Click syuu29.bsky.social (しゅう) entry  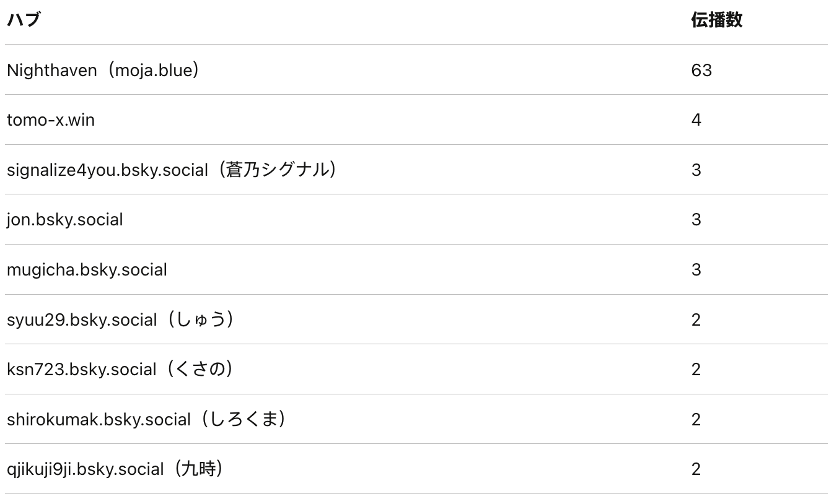[x=120, y=320]
